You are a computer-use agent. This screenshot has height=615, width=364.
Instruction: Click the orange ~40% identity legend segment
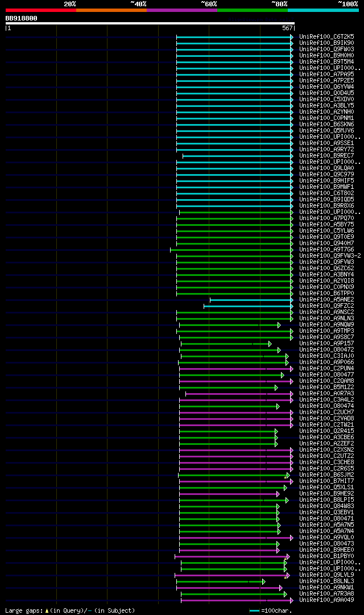111,10
